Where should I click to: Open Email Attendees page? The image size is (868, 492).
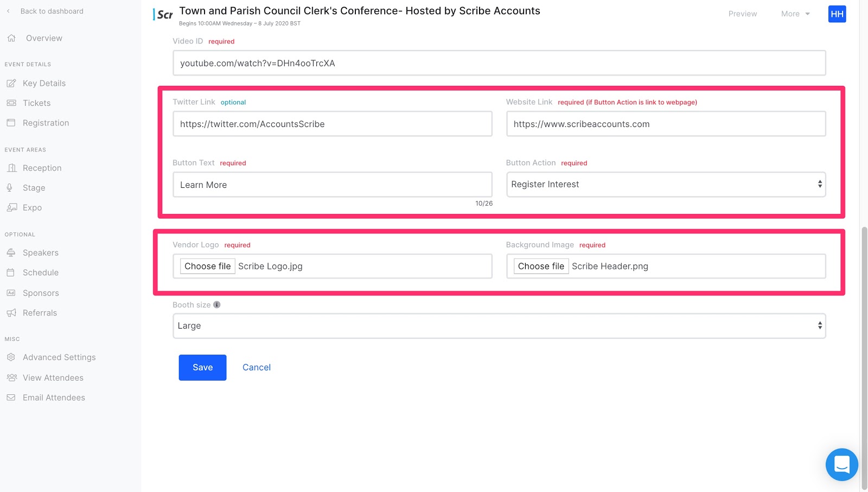click(54, 398)
